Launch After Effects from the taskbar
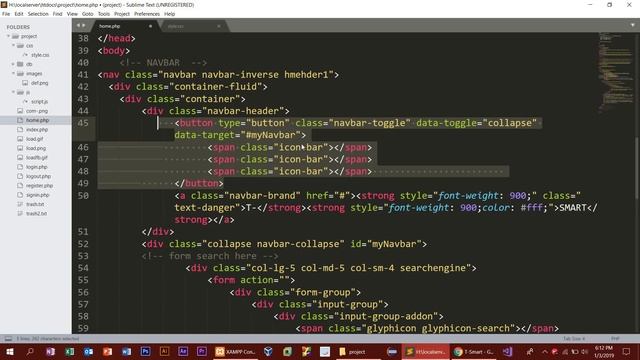 point(183,351)
